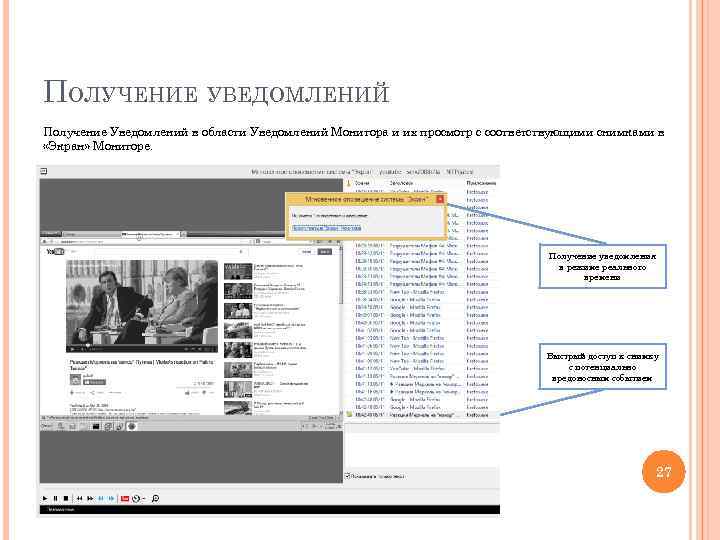Sort by the Время column header
Screen dimensions: 720x540
tap(362, 183)
